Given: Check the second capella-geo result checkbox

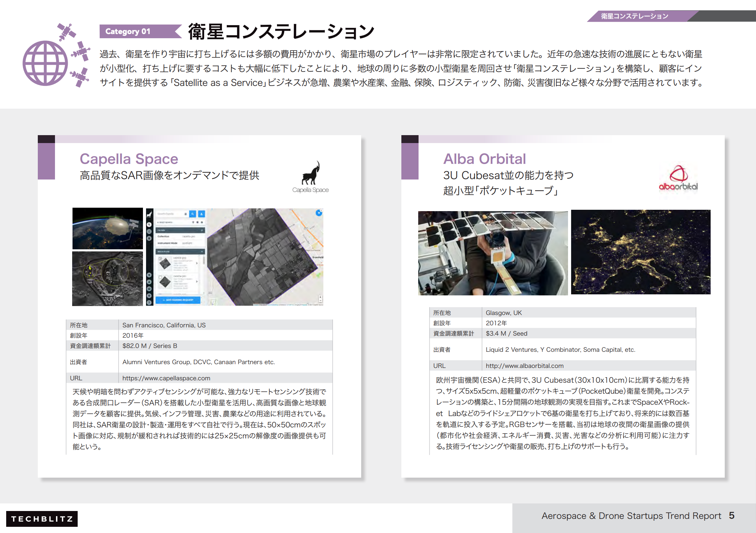Looking at the screenshot, I should coord(160,277).
